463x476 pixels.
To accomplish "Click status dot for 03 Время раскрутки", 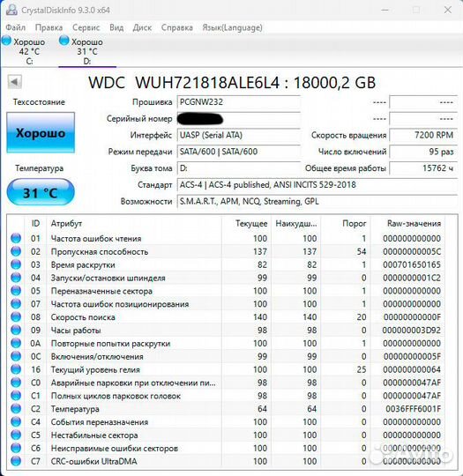I will (16, 264).
